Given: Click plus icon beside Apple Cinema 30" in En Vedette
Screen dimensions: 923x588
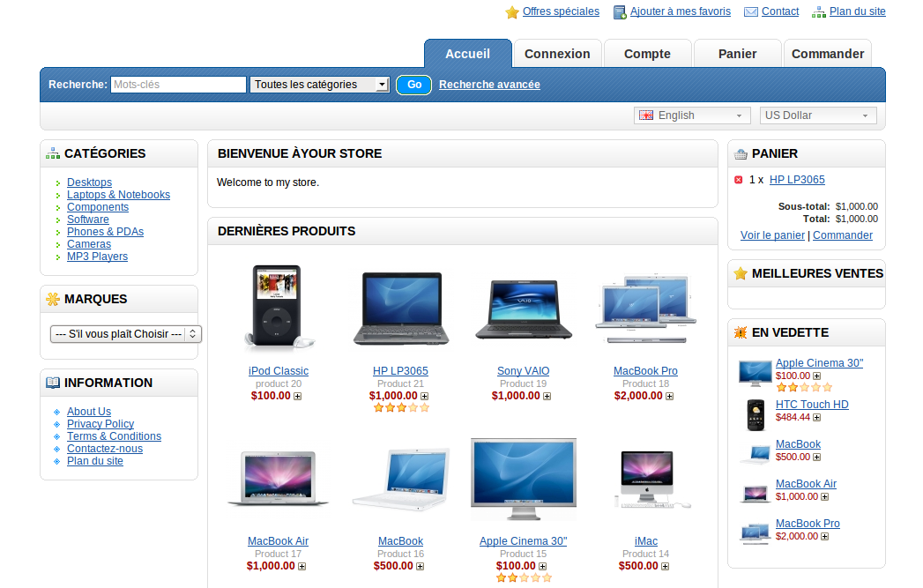Looking at the screenshot, I should point(816,376).
